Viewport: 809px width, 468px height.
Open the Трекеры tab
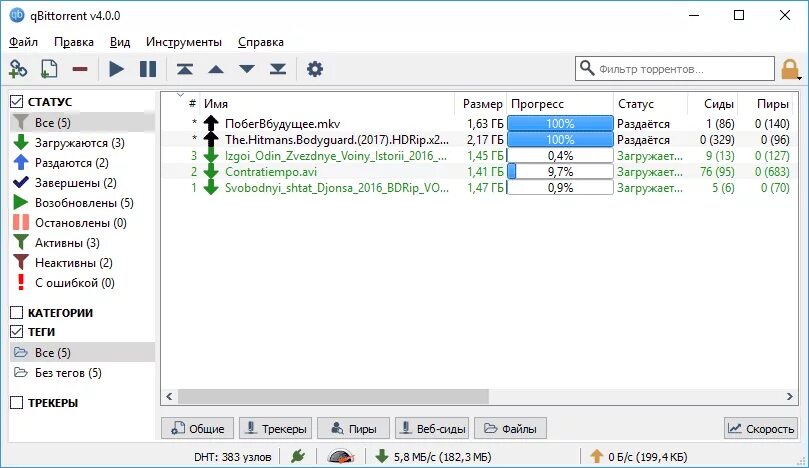click(x=276, y=428)
